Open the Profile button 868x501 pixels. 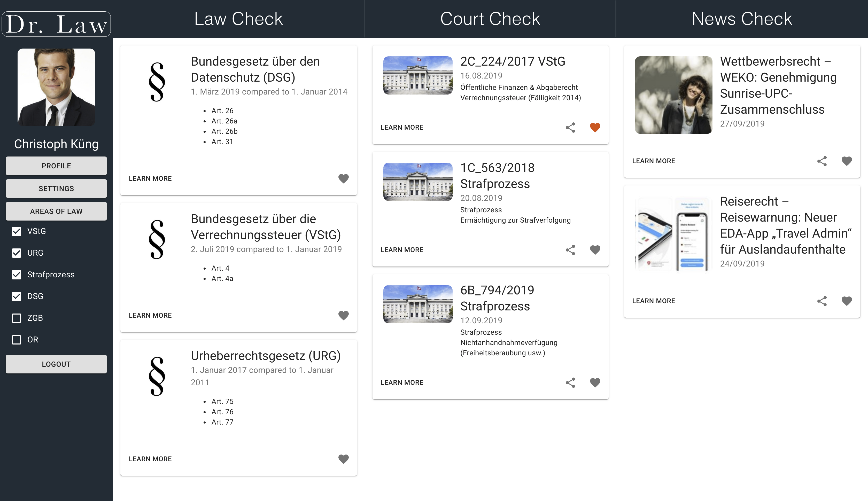coord(56,166)
